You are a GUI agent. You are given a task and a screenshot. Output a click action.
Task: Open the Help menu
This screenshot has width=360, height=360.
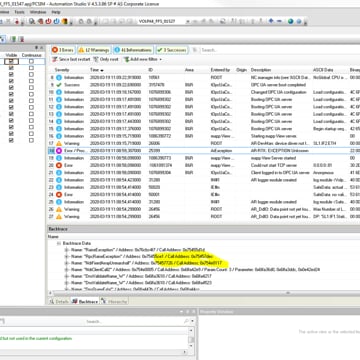tap(56, 12)
